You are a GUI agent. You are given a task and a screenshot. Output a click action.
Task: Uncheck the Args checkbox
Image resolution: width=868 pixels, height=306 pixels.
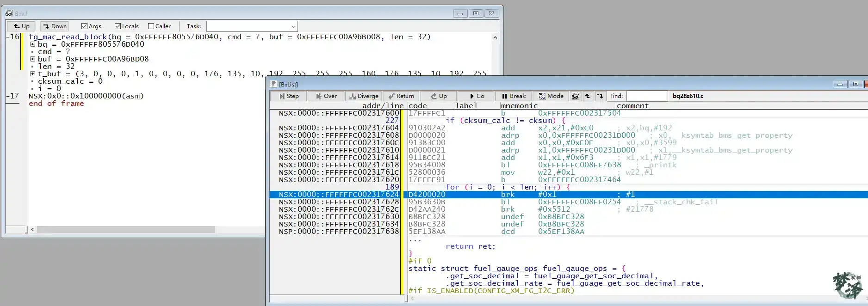point(84,26)
